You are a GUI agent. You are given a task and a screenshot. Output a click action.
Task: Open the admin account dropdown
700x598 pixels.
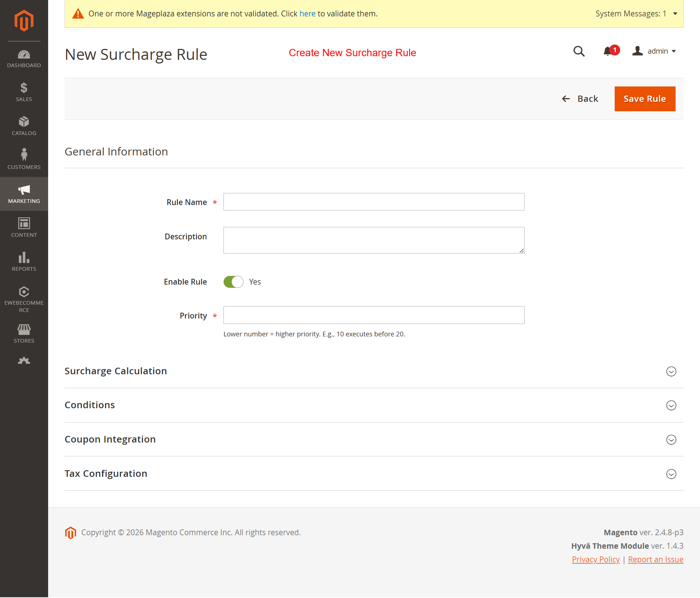click(655, 51)
